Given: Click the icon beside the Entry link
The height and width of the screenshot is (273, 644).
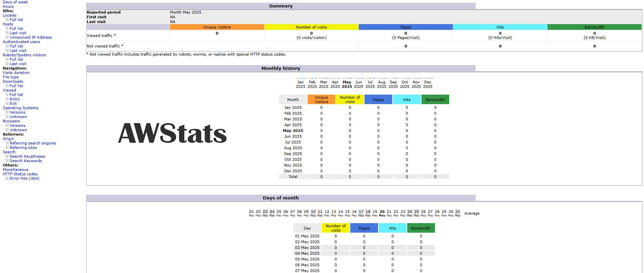Looking at the screenshot, I should pos(7,99).
